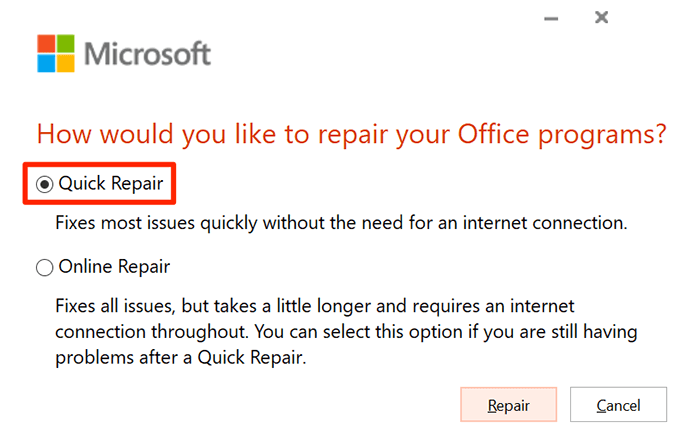Image resolution: width=680 pixels, height=434 pixels.
Task: Choose the Online Repair radio button
Action: click(45, 267)
